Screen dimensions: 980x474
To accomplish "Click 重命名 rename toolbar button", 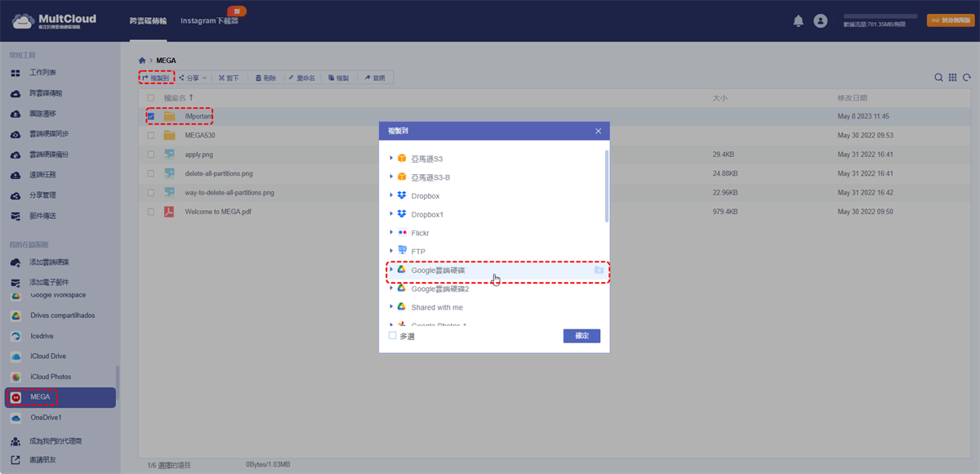I will pos(301,78).
